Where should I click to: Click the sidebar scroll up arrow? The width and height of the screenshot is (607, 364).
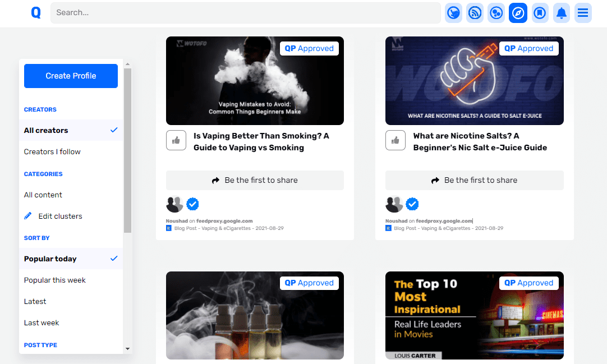(x=128, y=64)
